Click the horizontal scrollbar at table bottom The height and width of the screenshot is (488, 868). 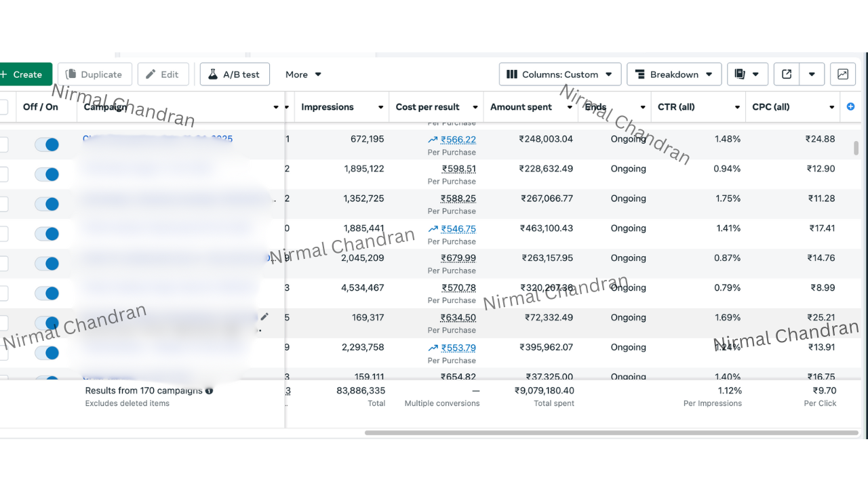(x=610, y=432)
